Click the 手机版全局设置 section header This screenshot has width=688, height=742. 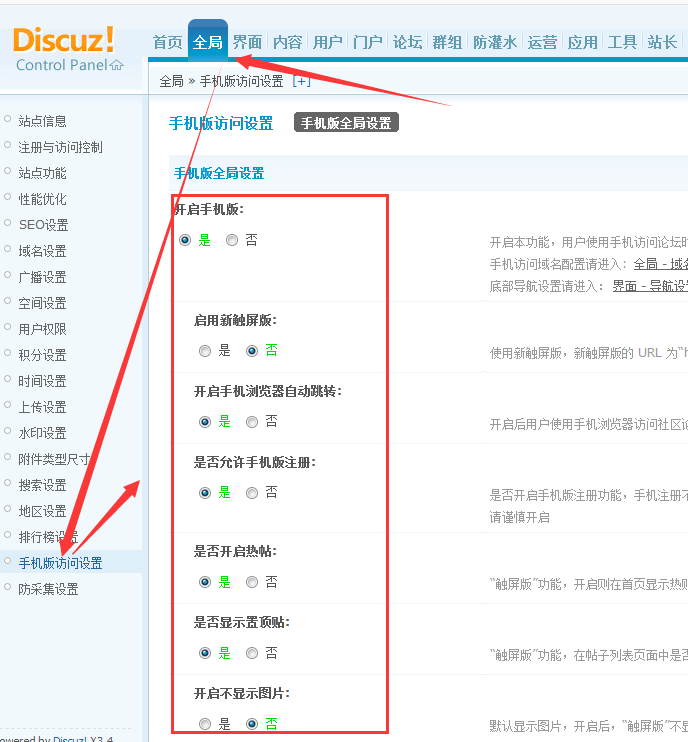[x=219, y=173]
